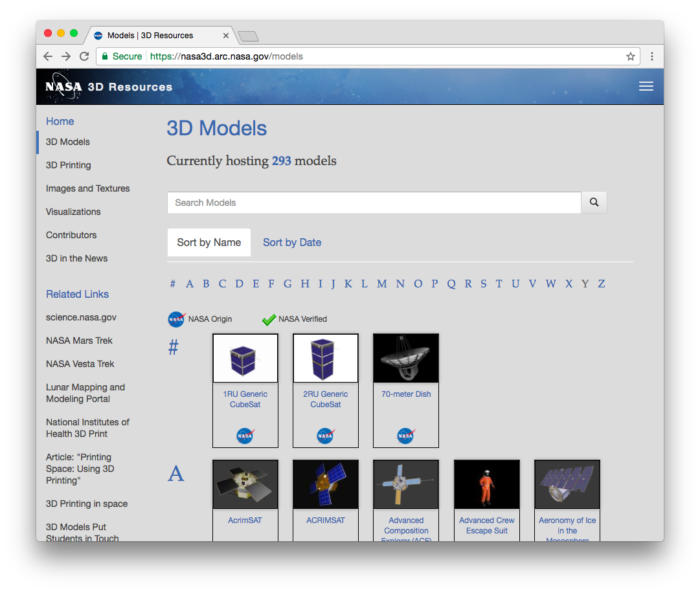Click the search magnifier button
Screen dimensions: 700x593
(x=594, y=203)
